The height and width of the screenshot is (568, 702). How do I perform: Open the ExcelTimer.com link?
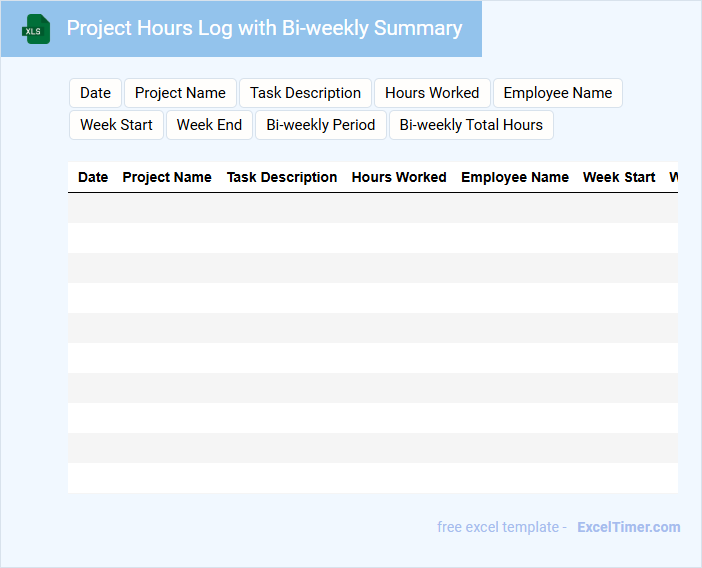tap(629, 527)
